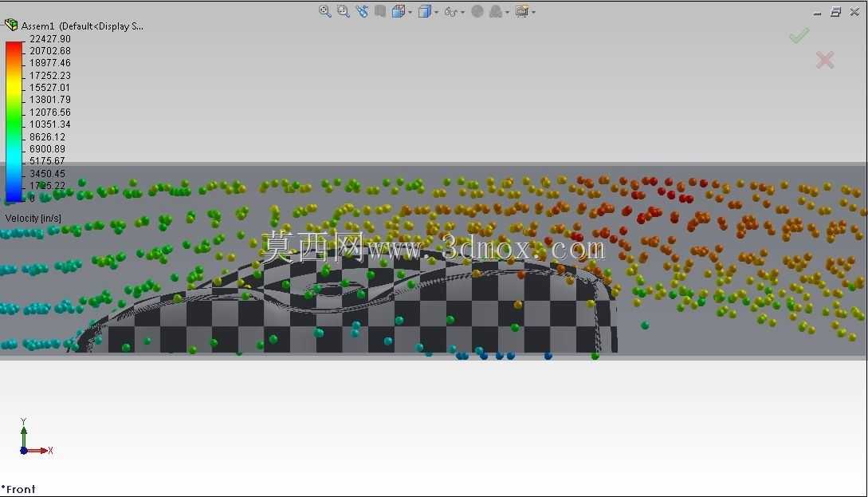This screenshot has height=497, width=868.
Task: Click the Zoom to Fit icon
Action: tap(325, 11)
